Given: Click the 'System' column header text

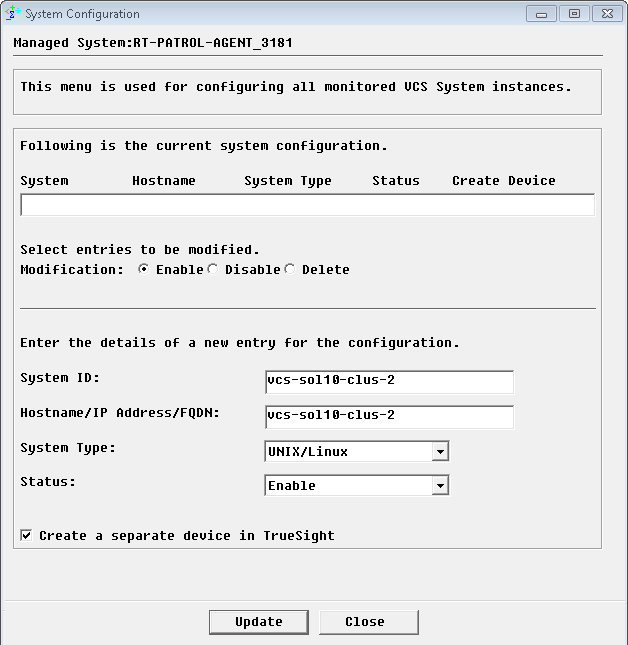Looking at the screenshot, I should (x=44, y=181).
